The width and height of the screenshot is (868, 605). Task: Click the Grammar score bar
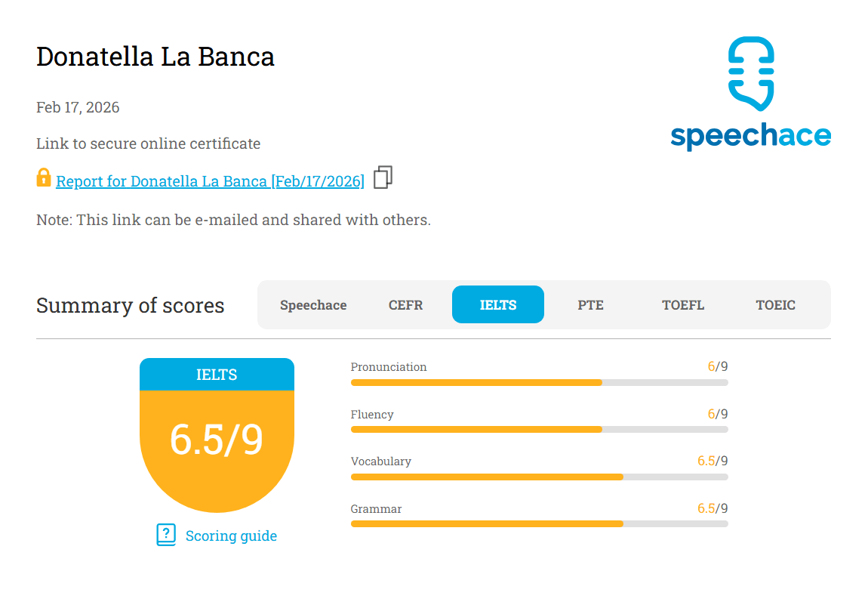point(539,523)
